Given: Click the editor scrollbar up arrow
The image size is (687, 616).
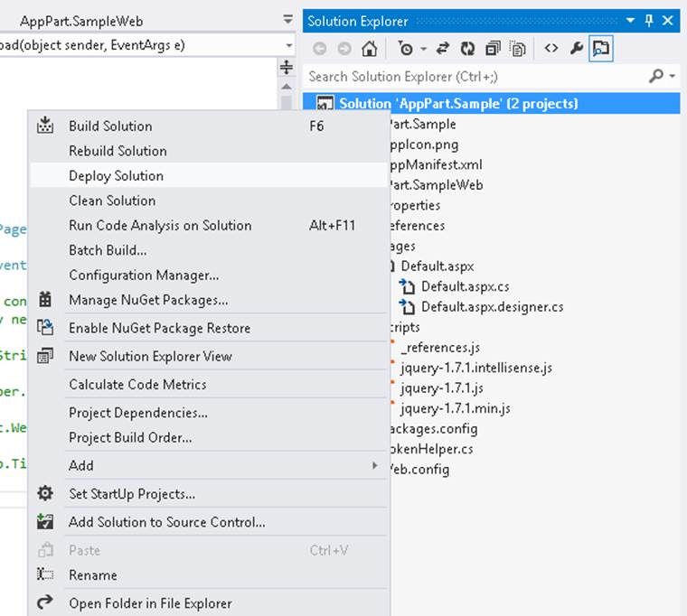Looking at the screenshot, I should pos(287,87).
